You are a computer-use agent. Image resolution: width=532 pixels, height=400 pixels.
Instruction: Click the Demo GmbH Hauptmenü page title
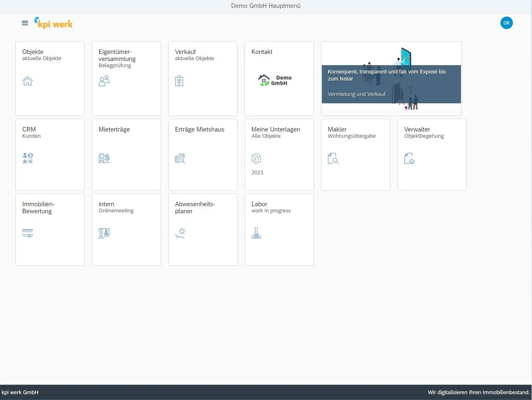(266, 6)
